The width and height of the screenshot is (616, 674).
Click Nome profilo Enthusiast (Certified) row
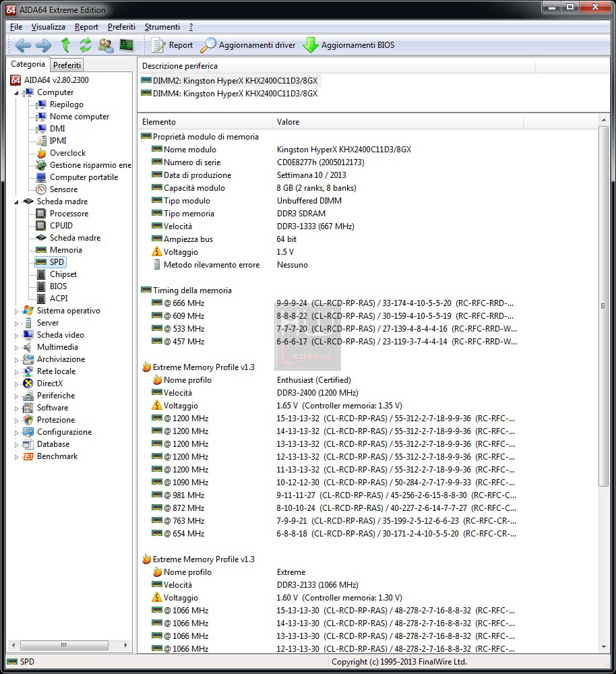(251, 380)
